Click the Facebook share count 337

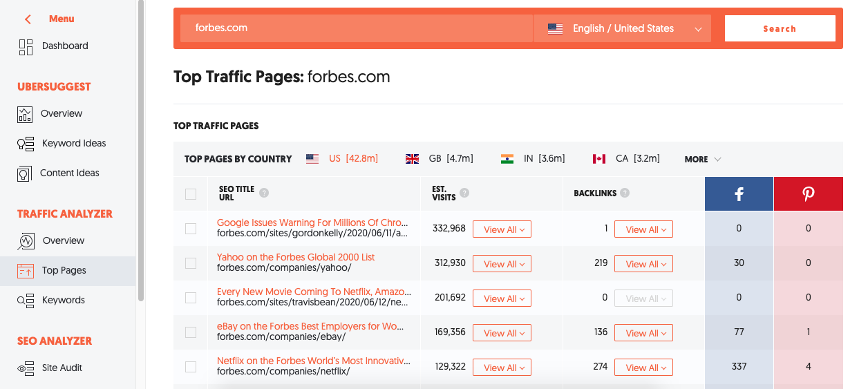point(739,367)
